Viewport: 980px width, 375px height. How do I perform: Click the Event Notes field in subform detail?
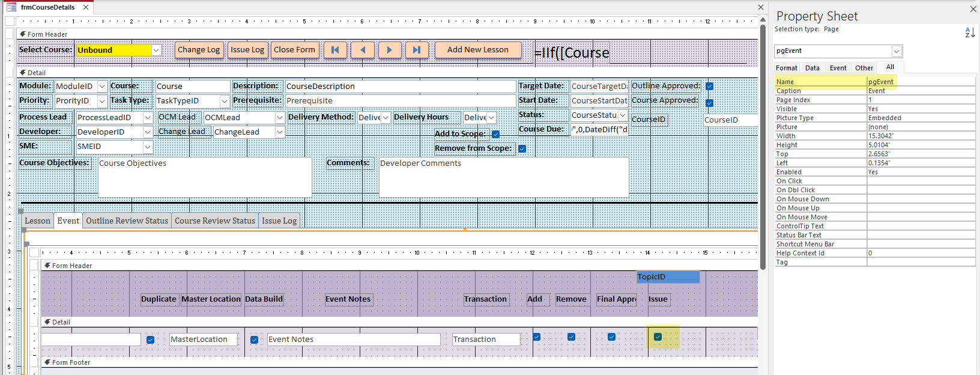tap(354, 340)
